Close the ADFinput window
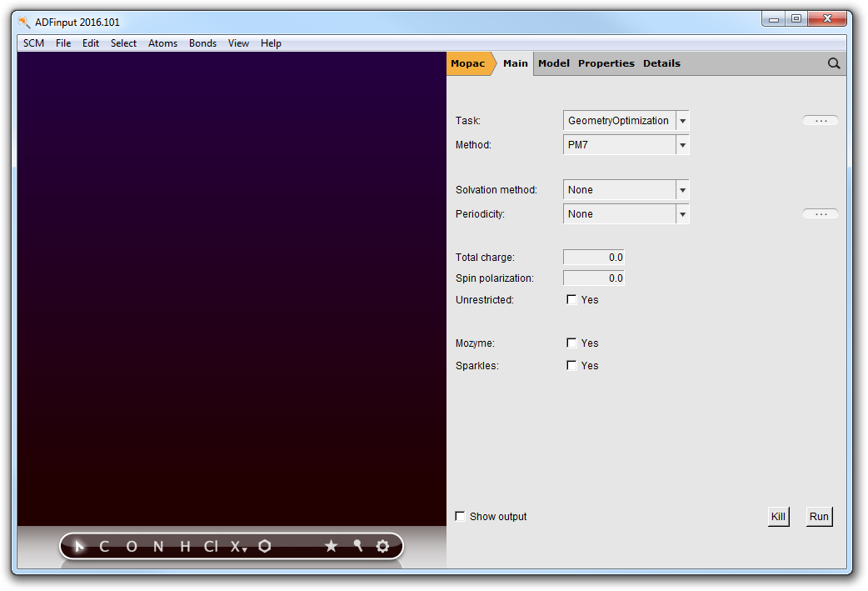 click(x=827, y=19)
